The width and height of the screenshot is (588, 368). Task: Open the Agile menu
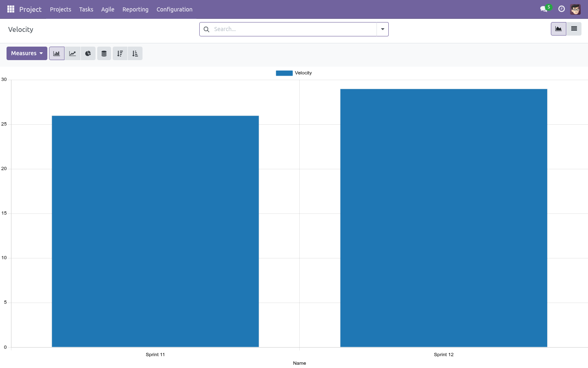click(x=108, y=9)
